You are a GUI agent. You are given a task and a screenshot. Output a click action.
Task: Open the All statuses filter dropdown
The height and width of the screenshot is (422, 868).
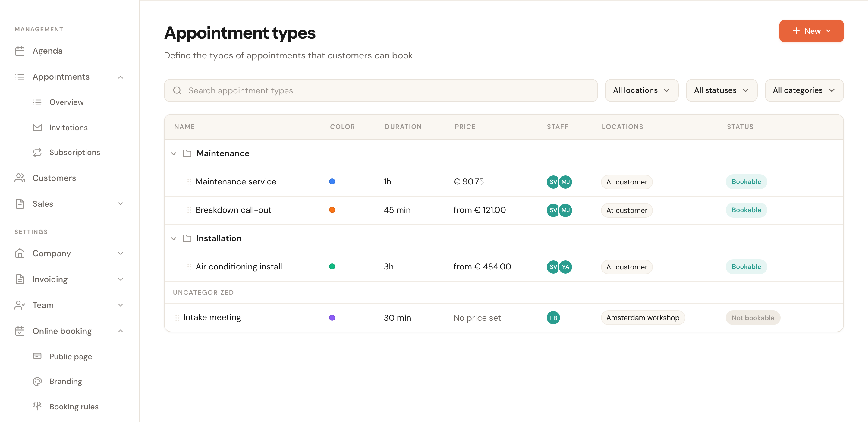coord(722,90)
